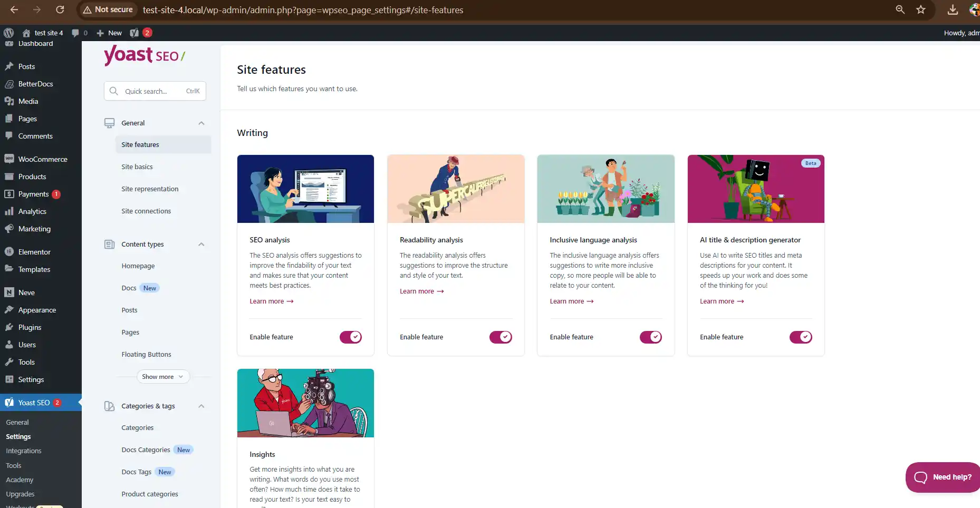980x508 pixels.
Task: Follow Learn more for Inclusive language analysis
Action: (x=572, y=301)
